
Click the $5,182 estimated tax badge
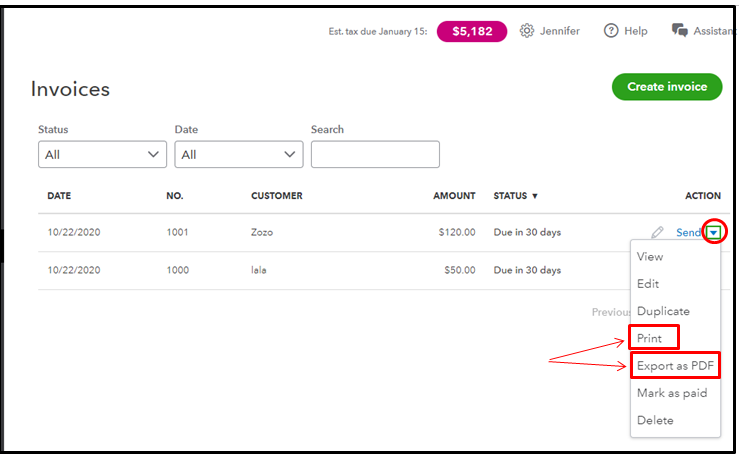(x=472, y=32)
